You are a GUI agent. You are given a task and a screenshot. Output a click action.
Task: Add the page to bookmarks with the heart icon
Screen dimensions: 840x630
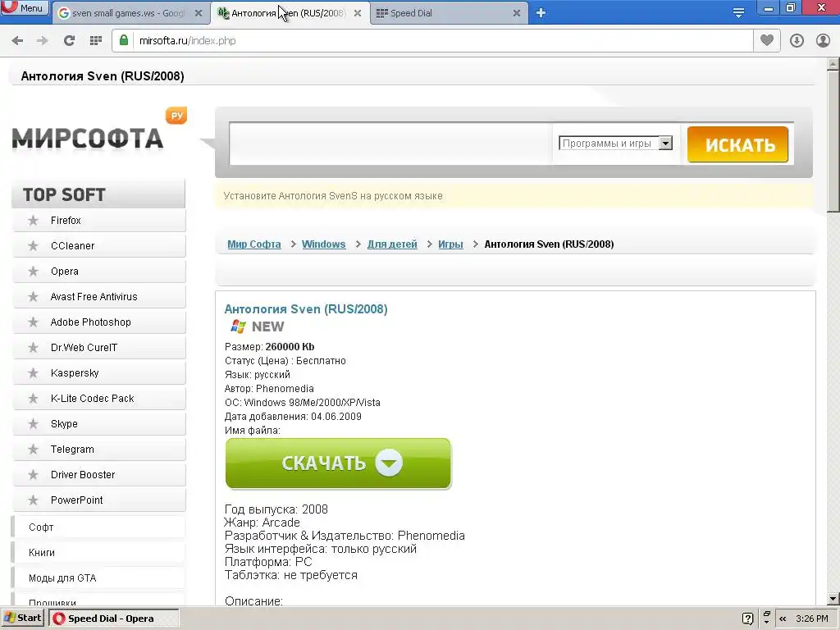point(767,40)
